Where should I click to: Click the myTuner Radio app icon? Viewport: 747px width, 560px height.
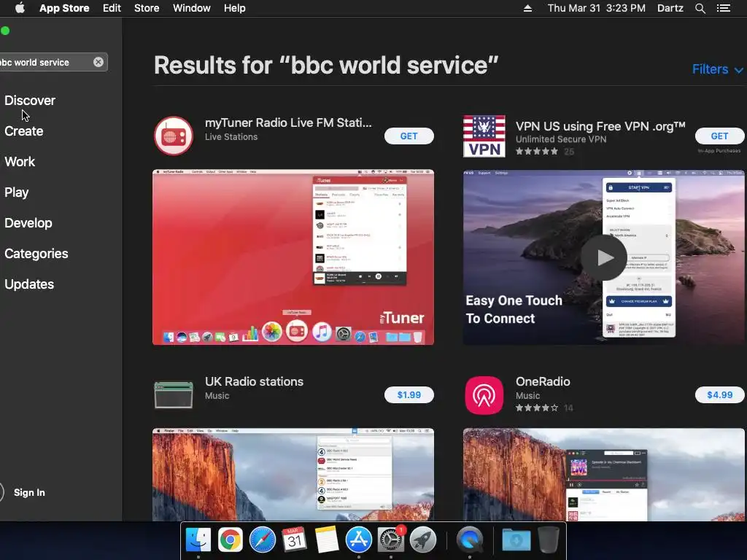(174, 136)
